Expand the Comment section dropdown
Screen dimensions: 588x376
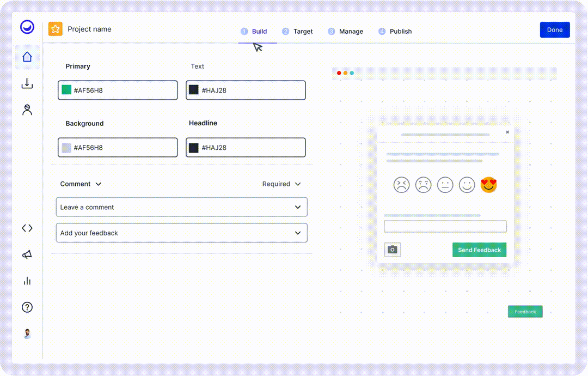(98, 184)
